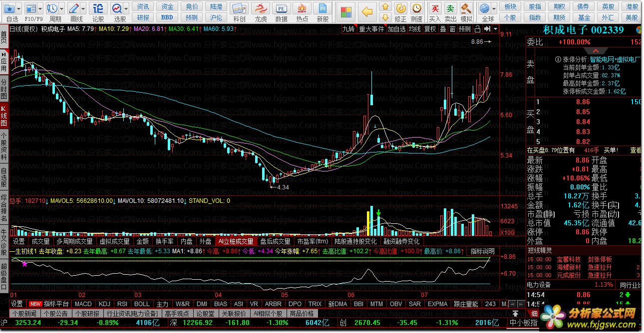Toggle the 叠 overlay button

[x=443, y=29]
